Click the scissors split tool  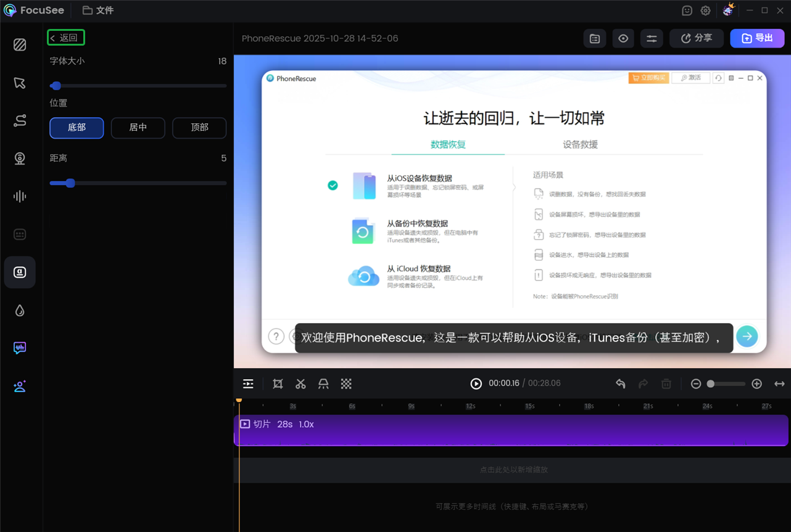tap(300, 384)
